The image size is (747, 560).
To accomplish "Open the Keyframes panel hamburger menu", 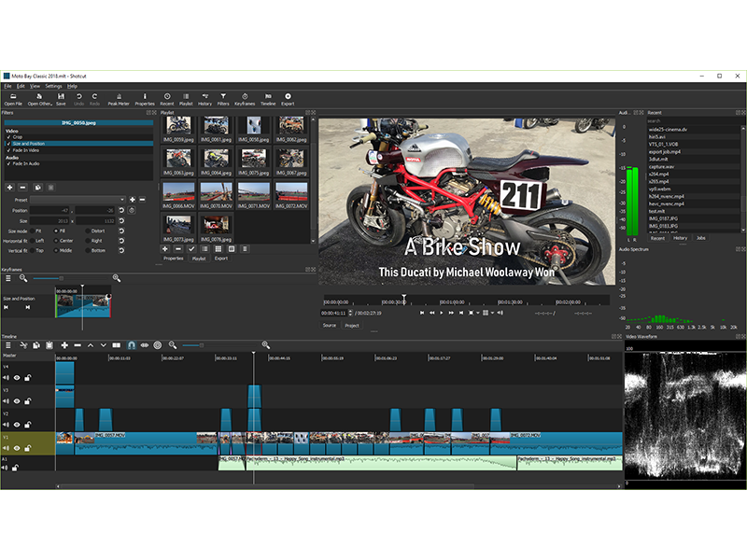I will pyautogui.click(x=8, y=278).
